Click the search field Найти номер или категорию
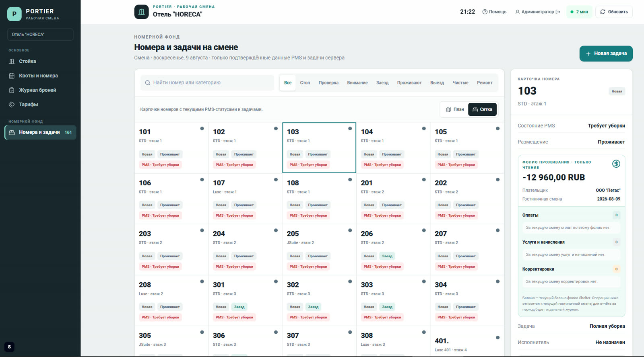644x357 pixels. [x=207, y=83]
